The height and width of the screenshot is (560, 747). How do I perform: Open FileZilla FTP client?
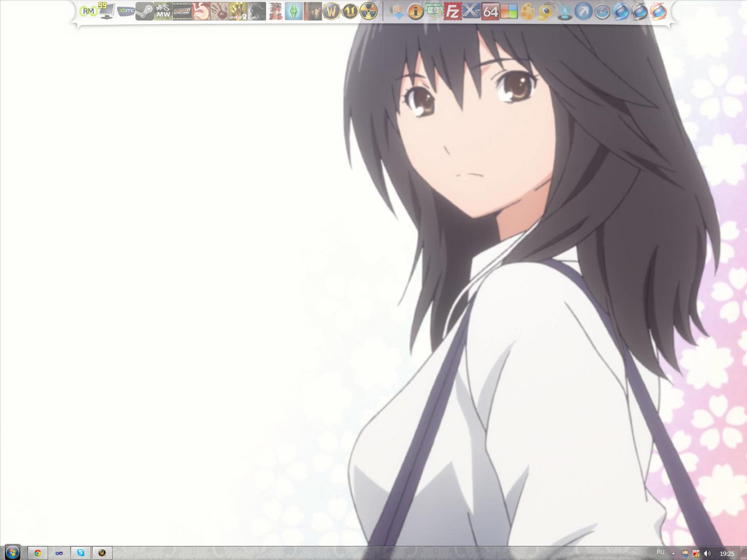pos(452,11)
